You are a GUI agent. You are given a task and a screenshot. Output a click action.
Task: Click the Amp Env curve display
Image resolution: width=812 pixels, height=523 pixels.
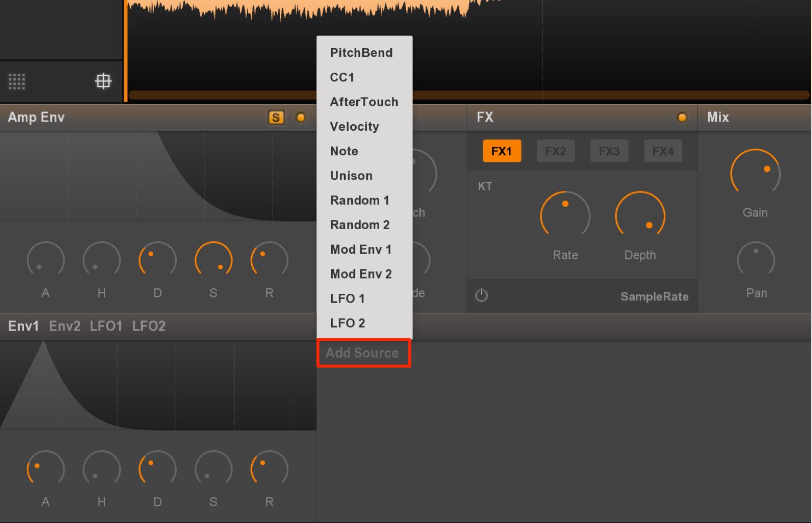click(x=158, y=176)
